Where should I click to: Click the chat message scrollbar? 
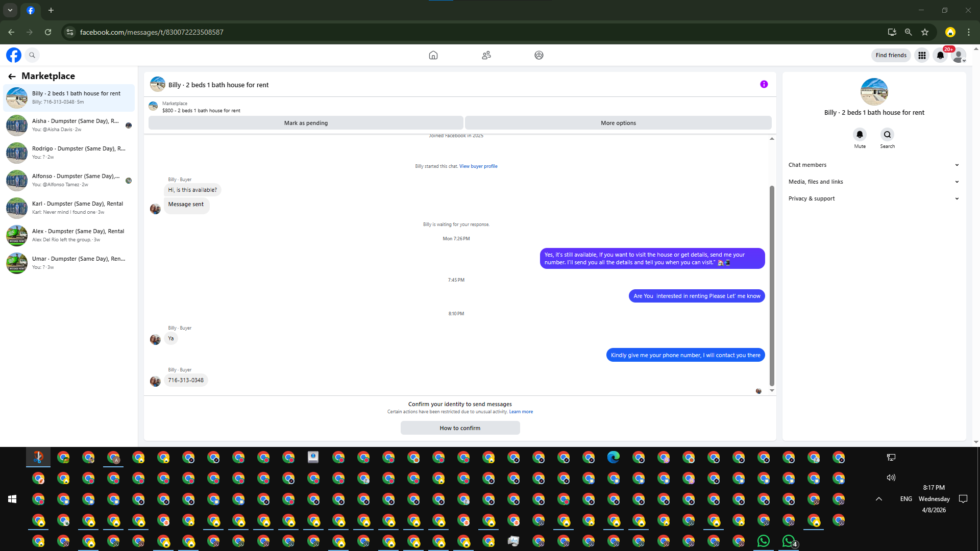pyautogui.click(x=772, y=286)
